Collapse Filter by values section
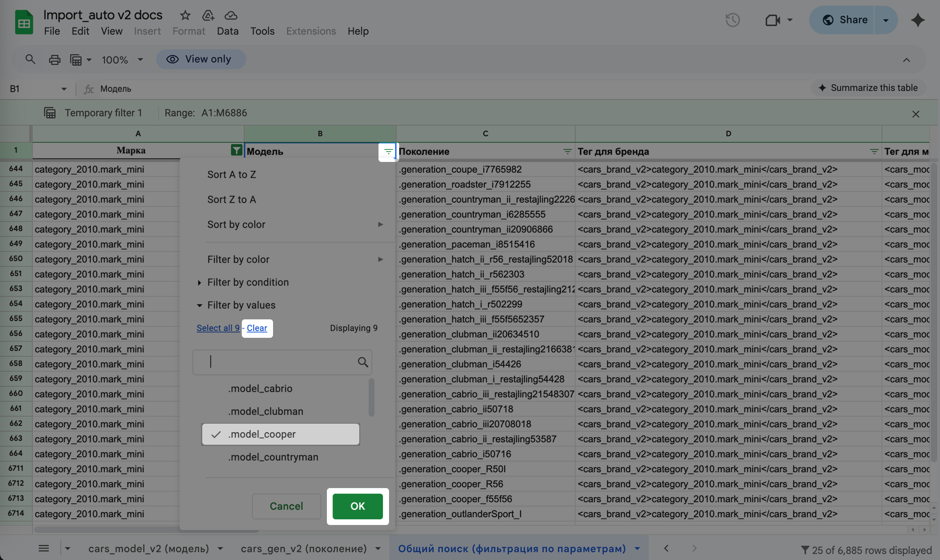Screen dimensions: 940x560 click(x=241, y=305)
